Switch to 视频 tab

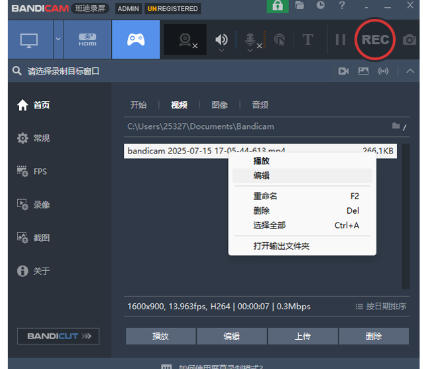click(x=179, y=105)
